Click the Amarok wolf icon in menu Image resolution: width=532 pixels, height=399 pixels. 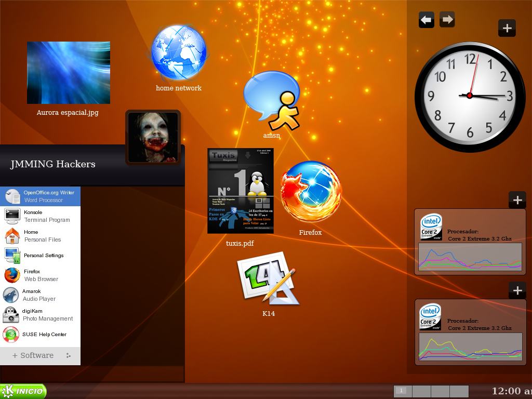tap(11, 295)
